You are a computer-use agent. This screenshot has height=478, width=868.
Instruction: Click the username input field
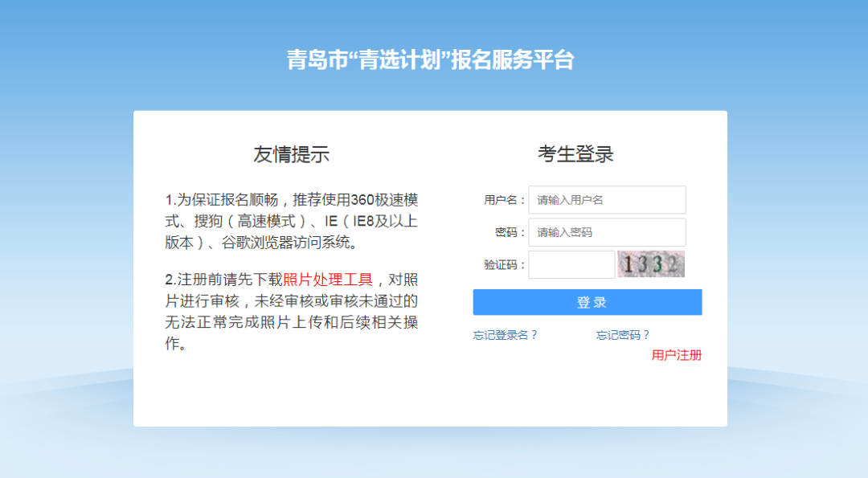click(607, 200)
